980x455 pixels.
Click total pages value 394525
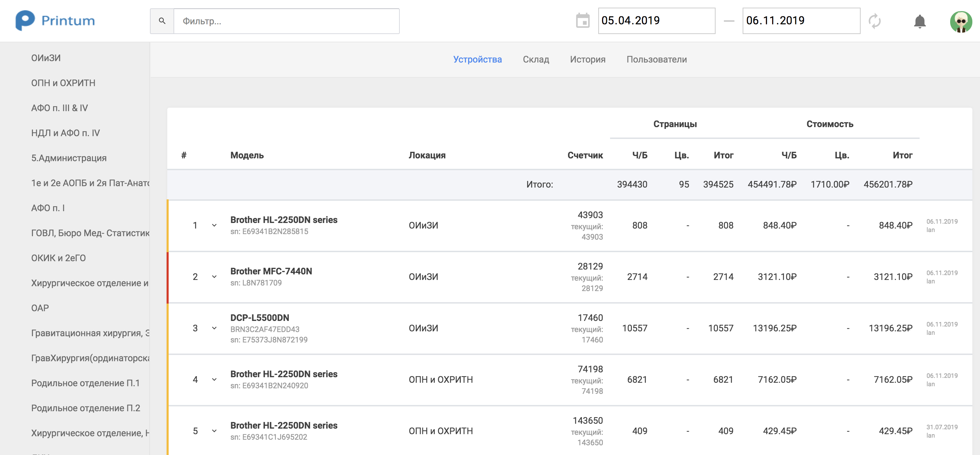[x=718, y=184]
